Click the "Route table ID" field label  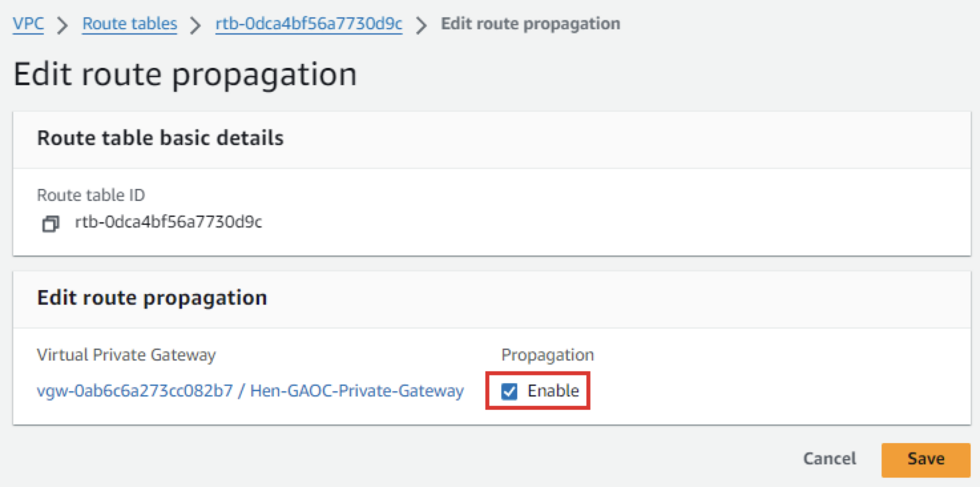click(90, 195)
